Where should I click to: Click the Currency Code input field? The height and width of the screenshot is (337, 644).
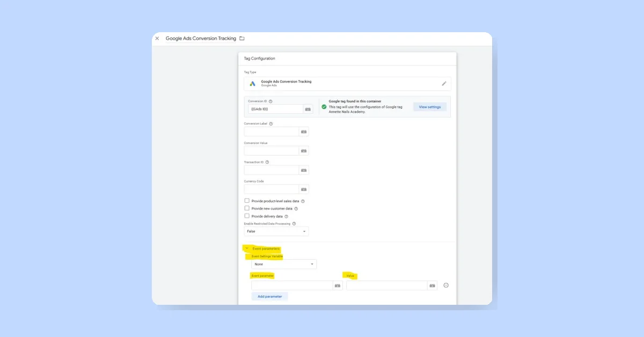pos(272,189)
